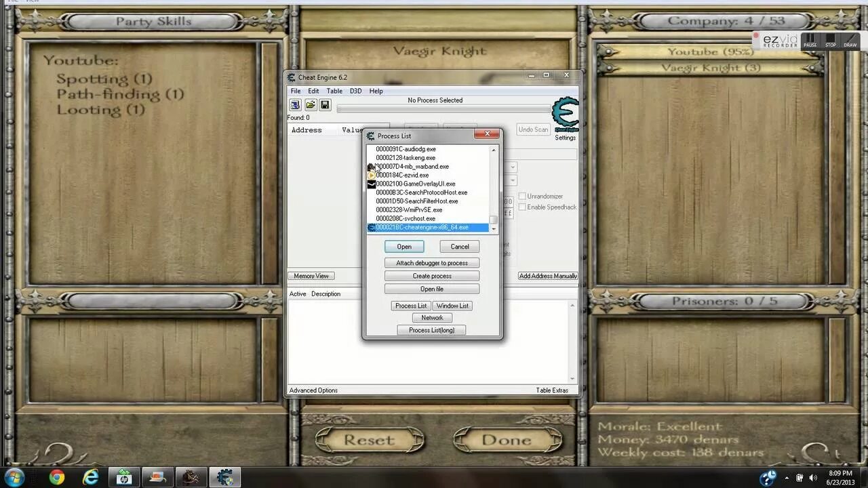Launch Internet Explorer from the taskbar
This screenshot has width=868, height=488.
(90, 477)
